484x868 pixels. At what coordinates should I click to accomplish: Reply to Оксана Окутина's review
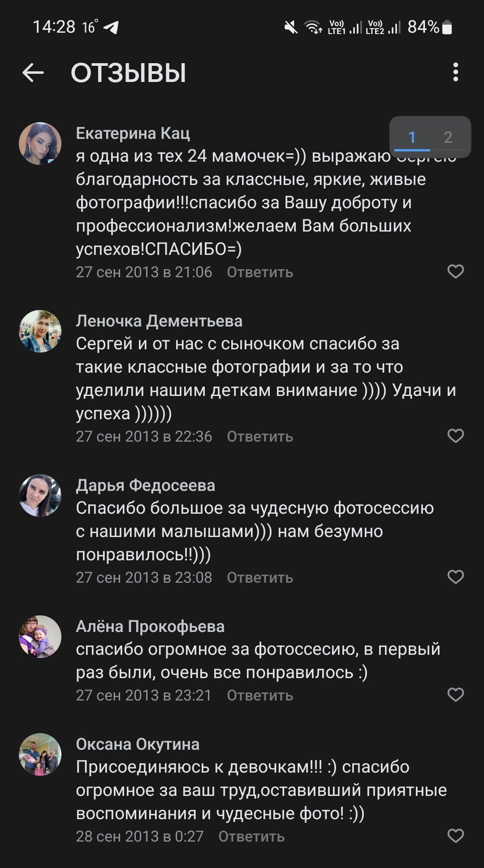pos(251,837)
